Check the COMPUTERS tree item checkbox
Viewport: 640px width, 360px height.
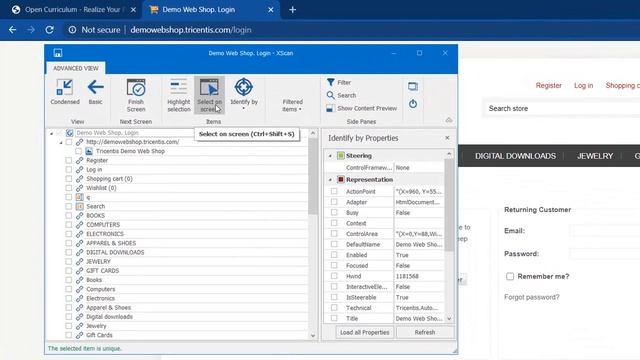pos(69,224)
